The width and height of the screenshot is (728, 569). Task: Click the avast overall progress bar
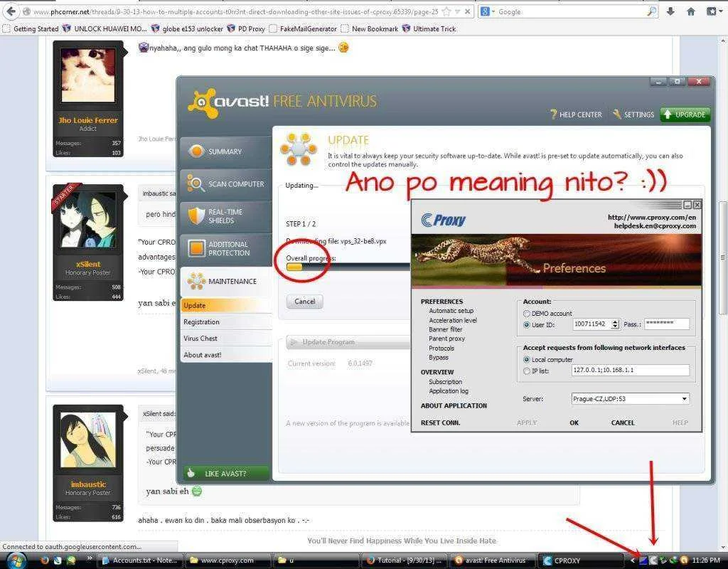coord(348,267)
